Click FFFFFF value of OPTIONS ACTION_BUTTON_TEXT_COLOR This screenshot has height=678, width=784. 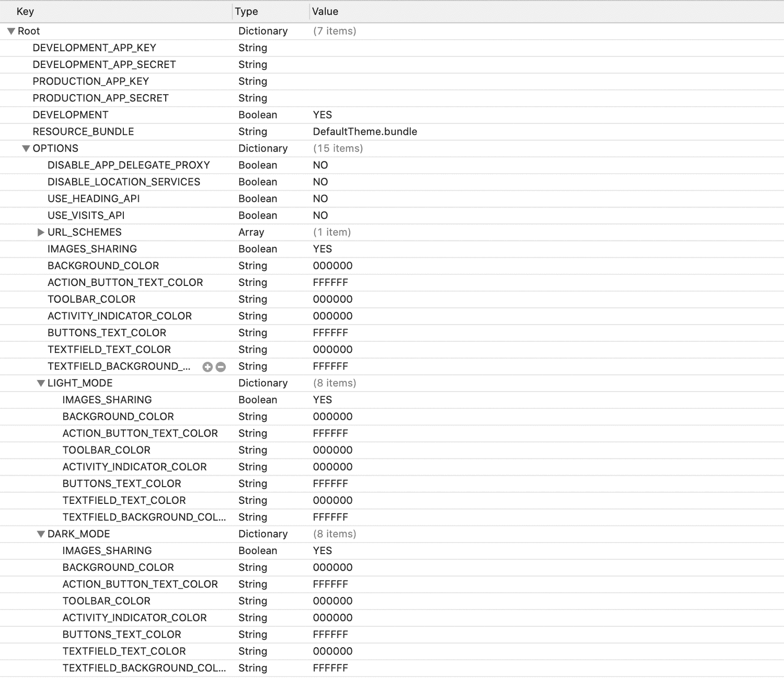coord(330,283)
